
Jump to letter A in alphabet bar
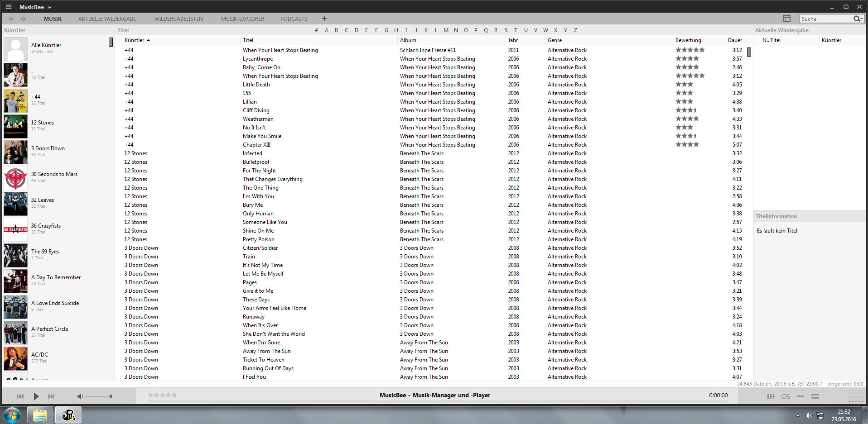click(326, 30)
